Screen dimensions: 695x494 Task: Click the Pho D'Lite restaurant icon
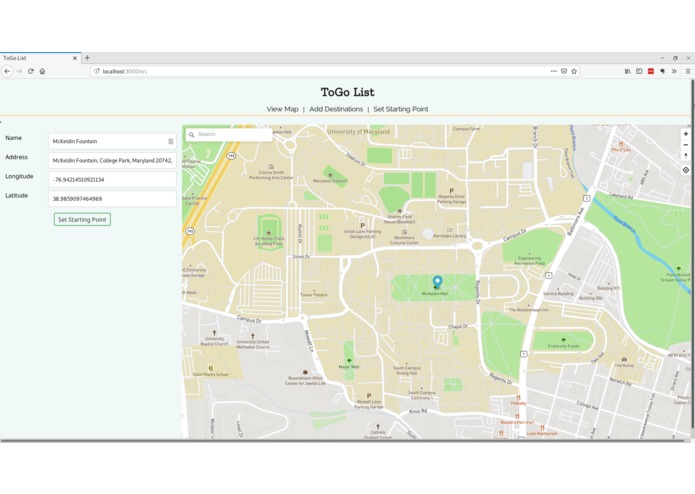point(621,144)
